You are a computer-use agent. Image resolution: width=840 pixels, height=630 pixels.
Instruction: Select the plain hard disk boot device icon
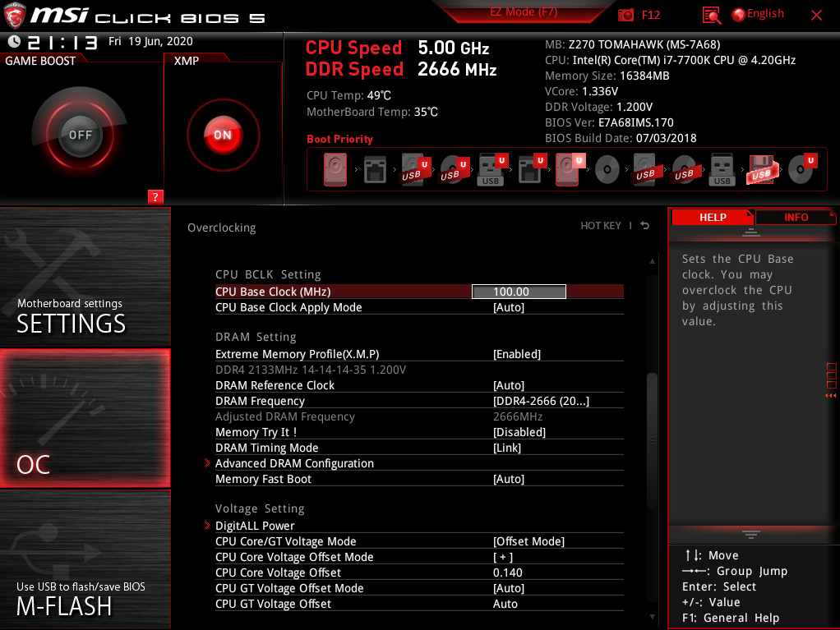click(335, 170)
